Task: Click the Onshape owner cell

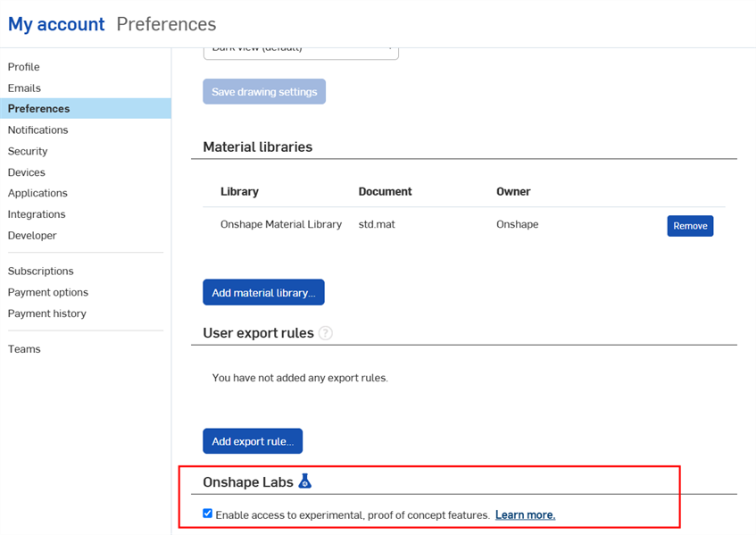Action: pyautogui.click(x=518, y=224)
